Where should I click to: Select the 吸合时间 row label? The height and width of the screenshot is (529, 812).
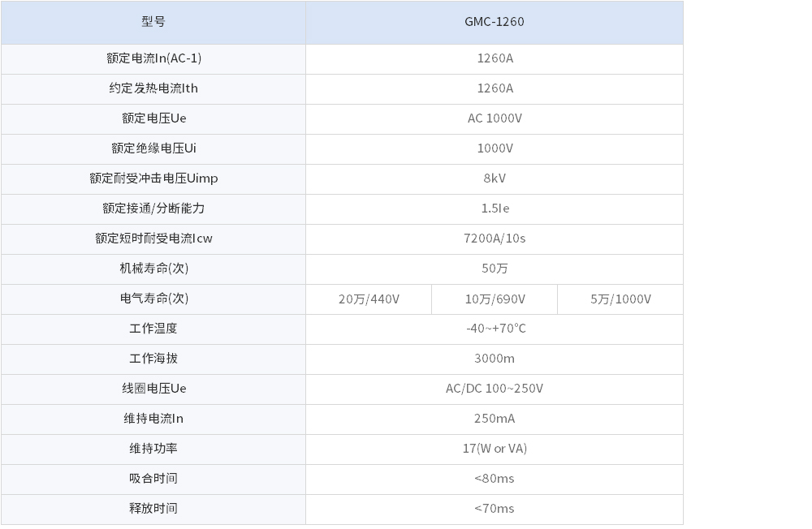153,479
